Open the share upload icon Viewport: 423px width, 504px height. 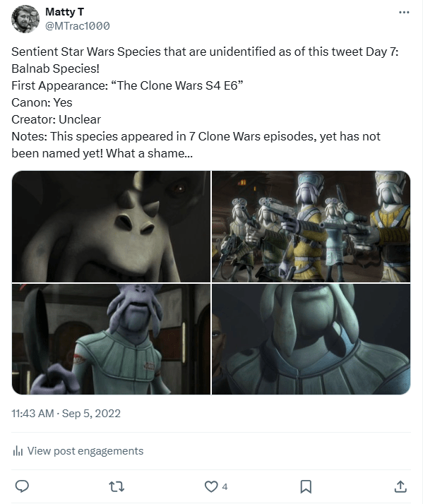[x=400, y=486]
